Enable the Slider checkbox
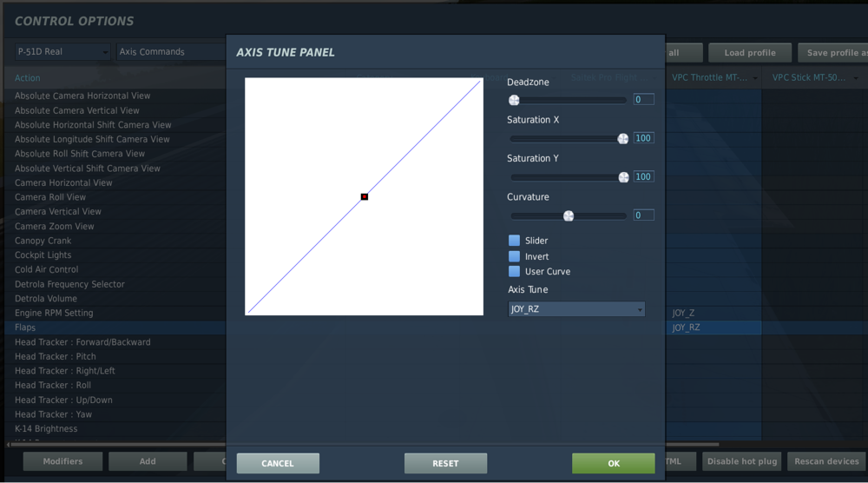The height and width of the screenshot is (483, 868). pos(514,241)
